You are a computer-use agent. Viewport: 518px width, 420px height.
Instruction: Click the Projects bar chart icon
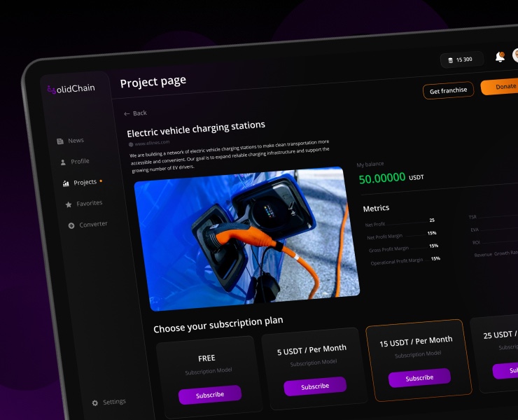tap(66, 183)
